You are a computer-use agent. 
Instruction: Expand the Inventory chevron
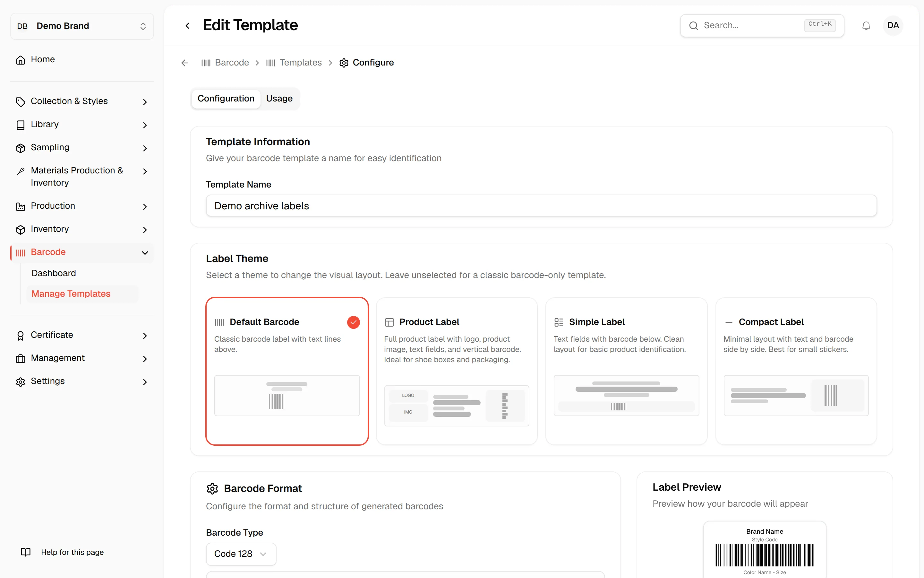point(145,230)
